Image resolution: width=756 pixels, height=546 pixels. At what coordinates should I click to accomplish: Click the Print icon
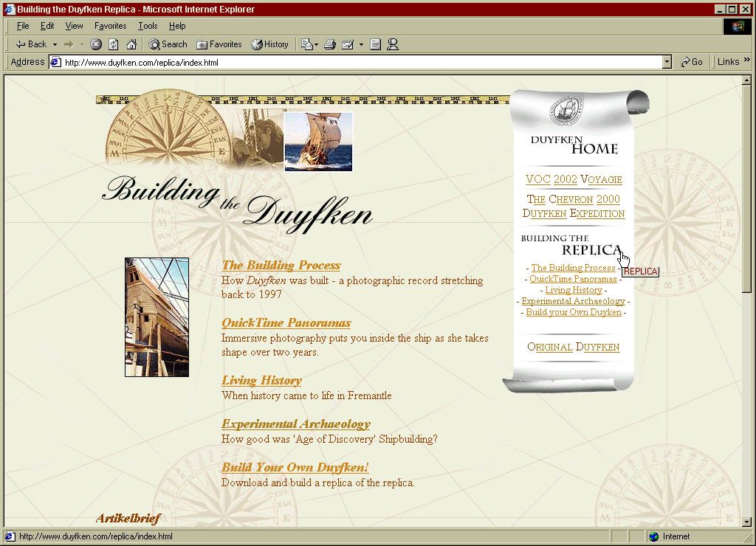(x=330, y=44)
